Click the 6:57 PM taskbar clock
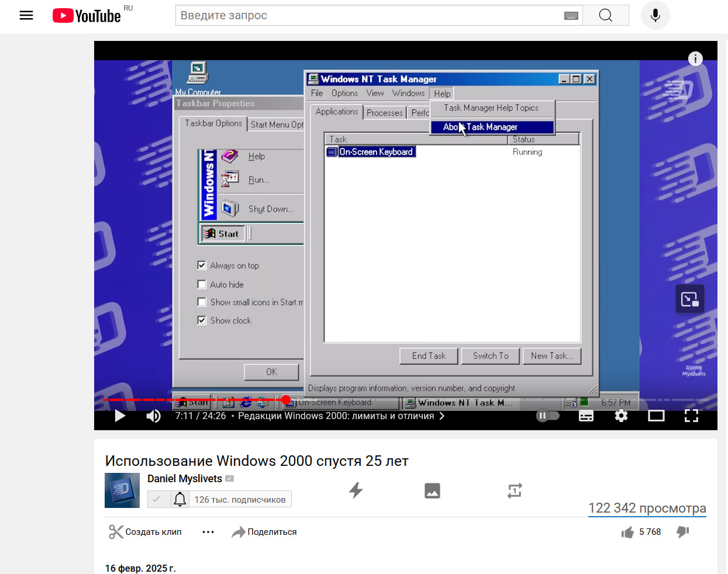Image resolution: width=728 pixels, height=574 pixels. [616, 403]
